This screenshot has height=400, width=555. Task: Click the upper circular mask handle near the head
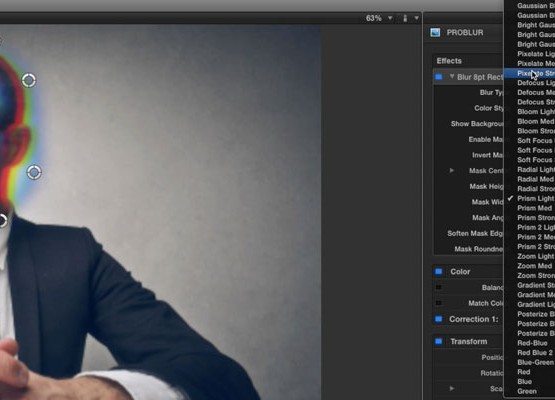[29, 80]
